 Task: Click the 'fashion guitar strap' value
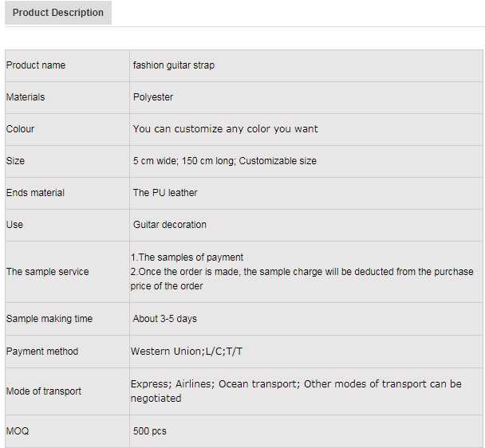tap(173, 65)
